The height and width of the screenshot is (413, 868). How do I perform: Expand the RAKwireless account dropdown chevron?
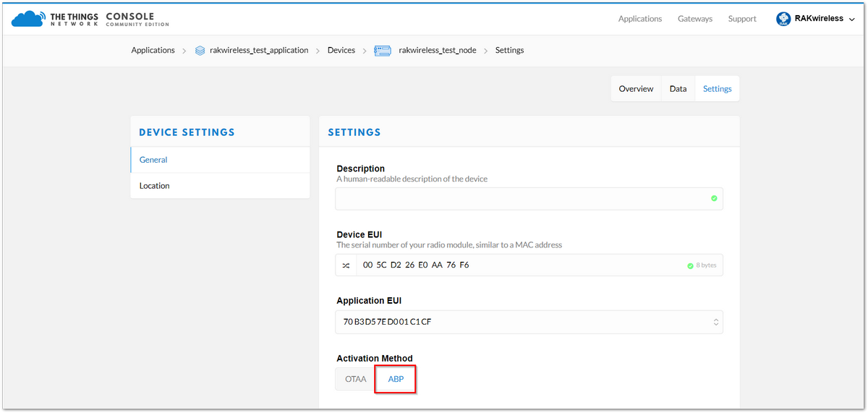[851, 20]
